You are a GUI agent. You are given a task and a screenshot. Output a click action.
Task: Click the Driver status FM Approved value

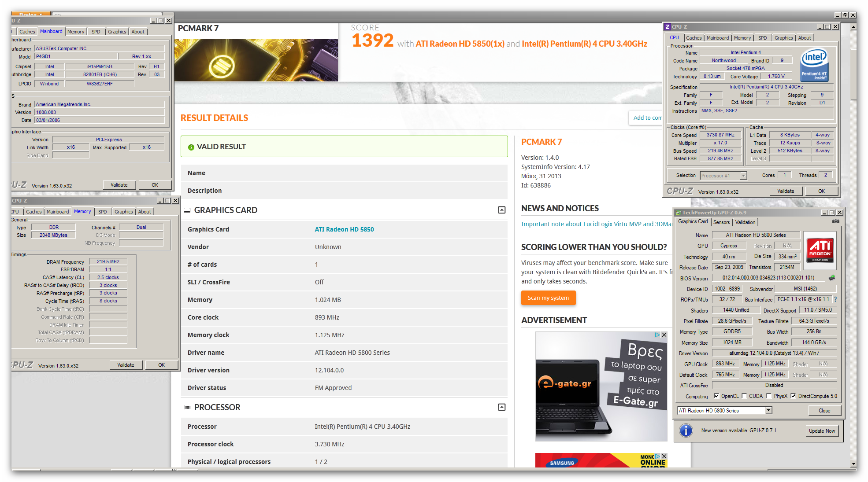point(333,388)
